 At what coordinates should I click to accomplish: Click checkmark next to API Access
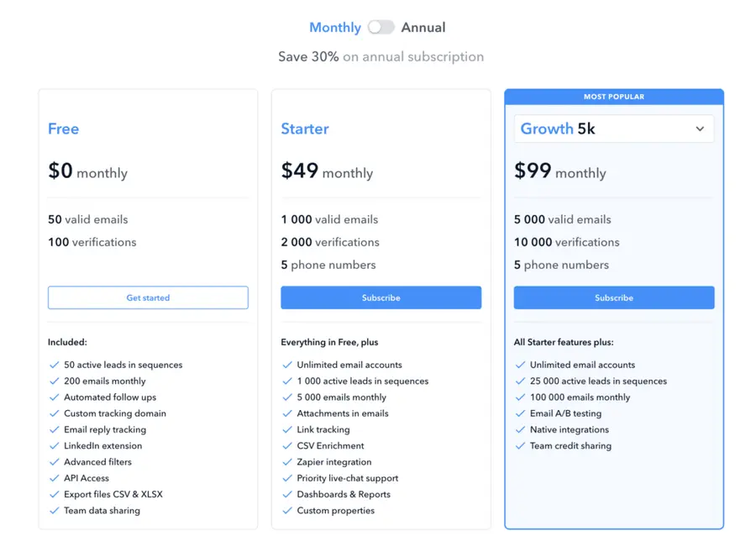coord(55,478)
